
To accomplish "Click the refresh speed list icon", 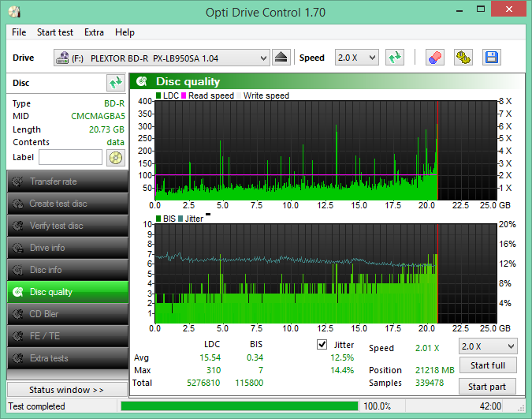I will pyautogui.click(x=395, y=58).
